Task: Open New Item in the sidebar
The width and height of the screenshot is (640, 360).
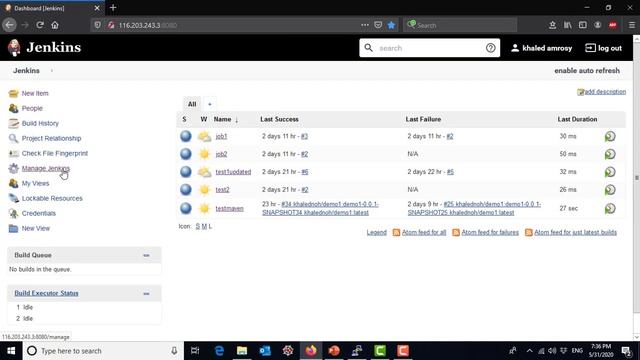Action: point(35,93)
